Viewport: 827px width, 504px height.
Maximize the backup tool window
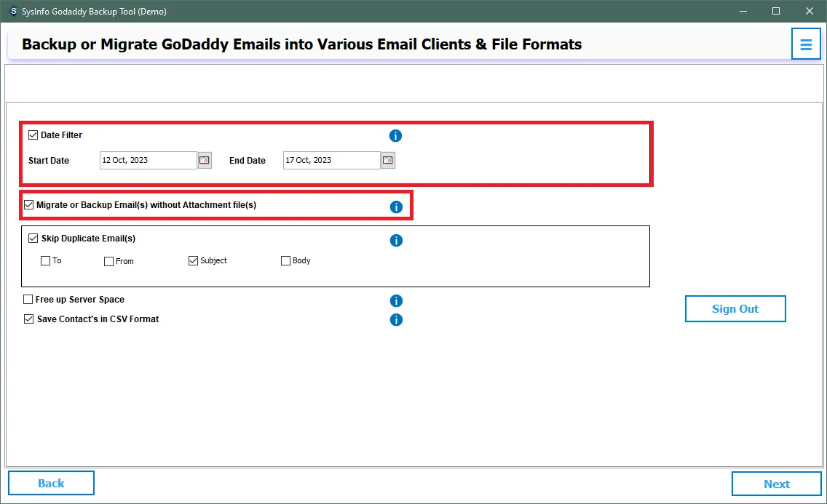point(776,11)
